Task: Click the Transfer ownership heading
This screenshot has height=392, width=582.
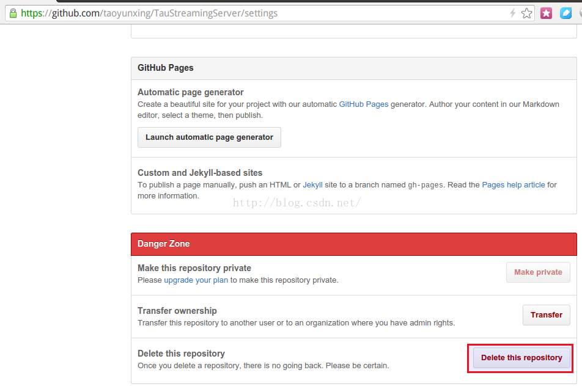Action: [177, 311]
